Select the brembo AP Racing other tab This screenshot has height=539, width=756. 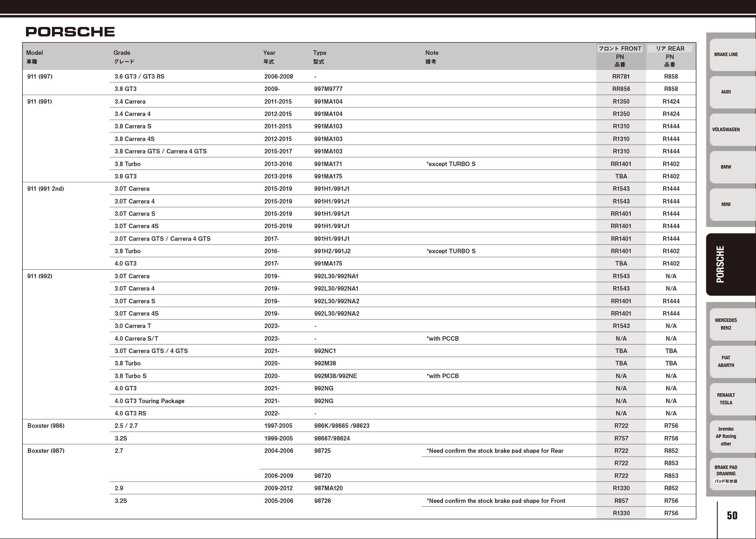733,436
